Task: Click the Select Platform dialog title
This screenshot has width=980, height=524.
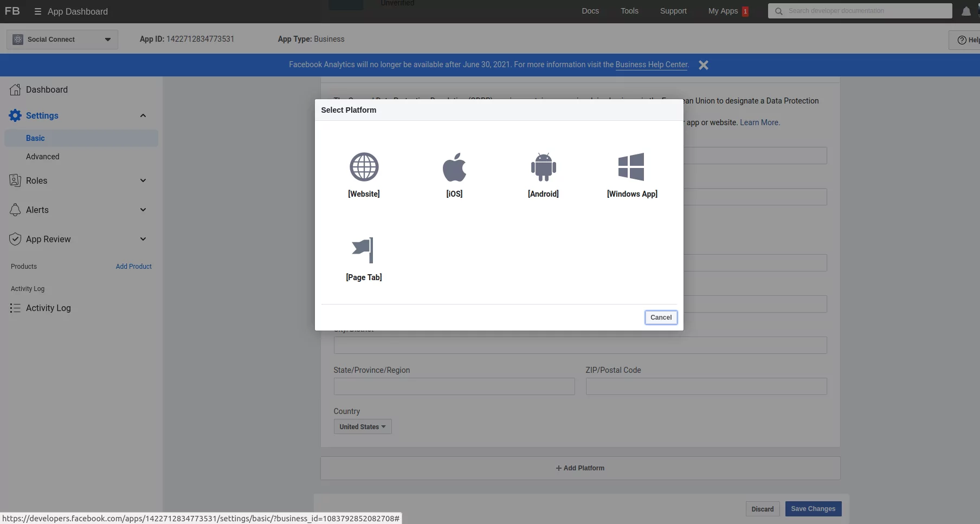Action: [x=349, y=110]
